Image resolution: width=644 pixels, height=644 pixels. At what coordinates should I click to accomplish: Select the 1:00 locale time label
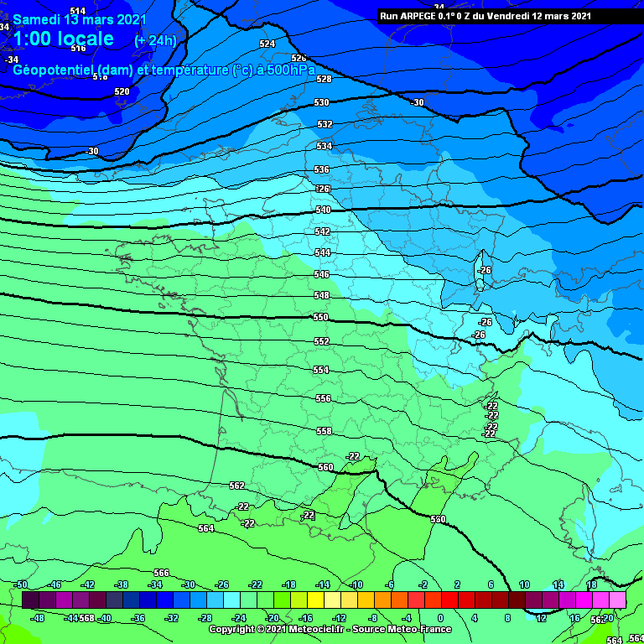point(64,39)
